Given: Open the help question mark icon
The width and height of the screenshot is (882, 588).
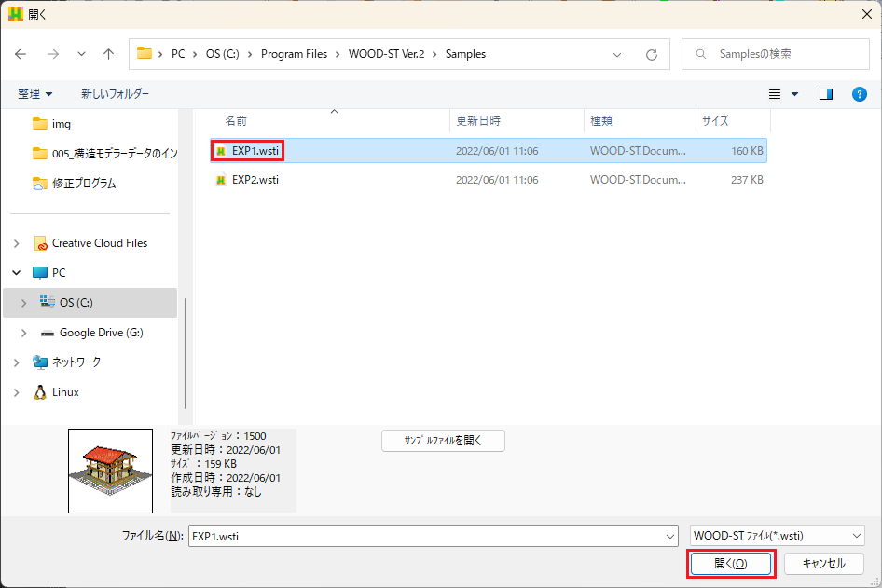Looking at the screenshot, I should [860, 94].
